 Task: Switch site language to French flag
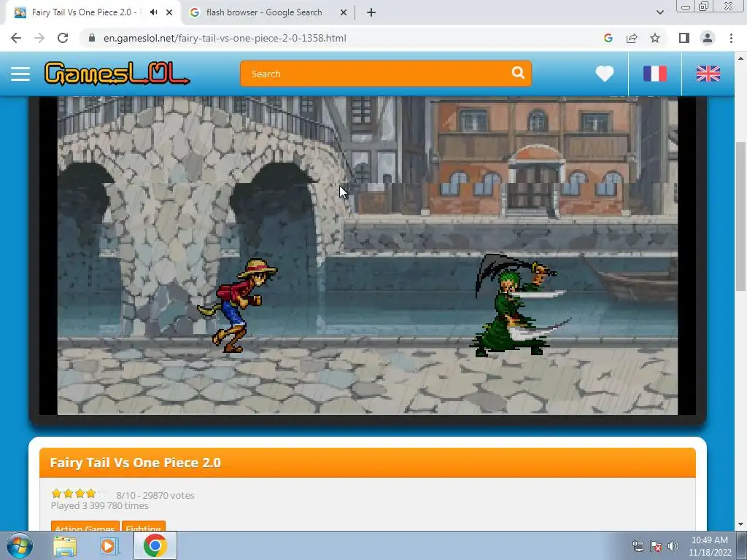[655, 74]
